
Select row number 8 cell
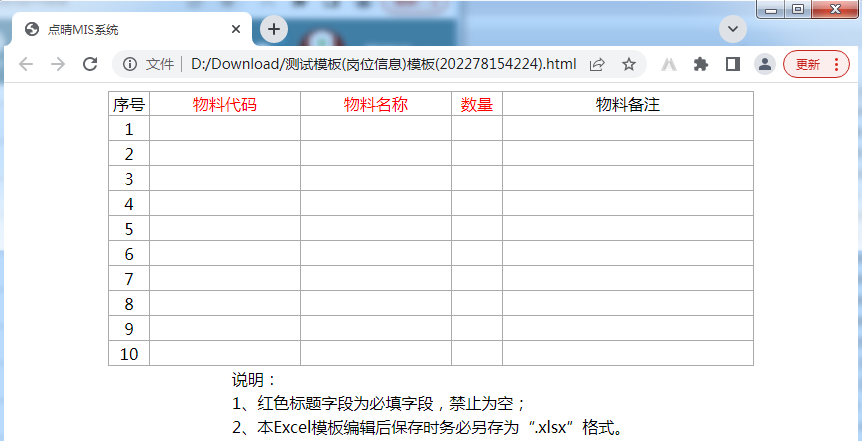(x=129, y=304)
